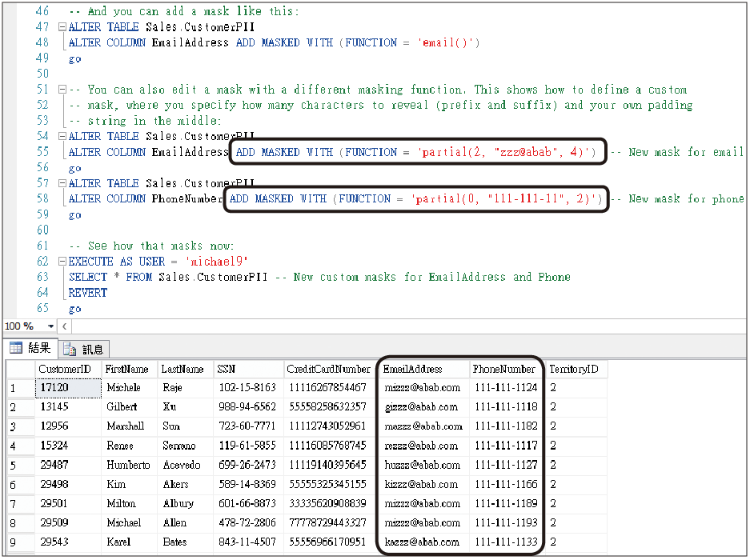Image resolution: width=750 pixels, height=560 pixels.
Task: Select the LastName column header
Action: [x=185, y=369]
